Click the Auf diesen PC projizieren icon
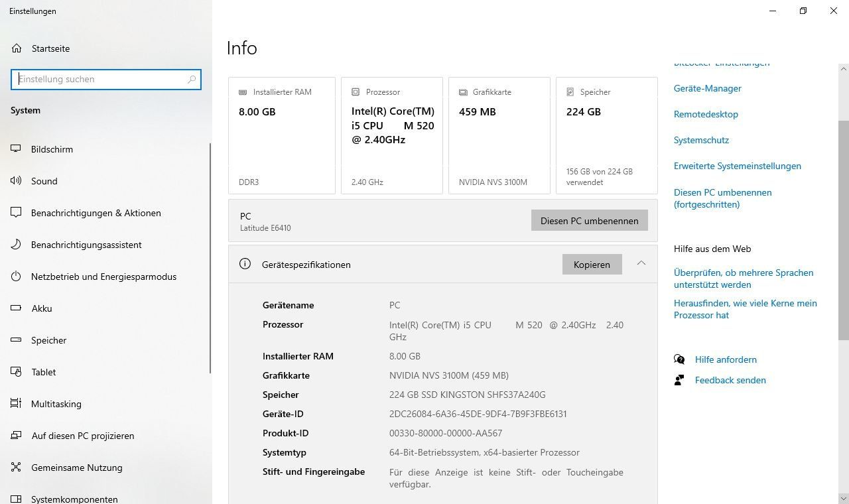Viewport: 849px width, 504px height. click(17, 436)
